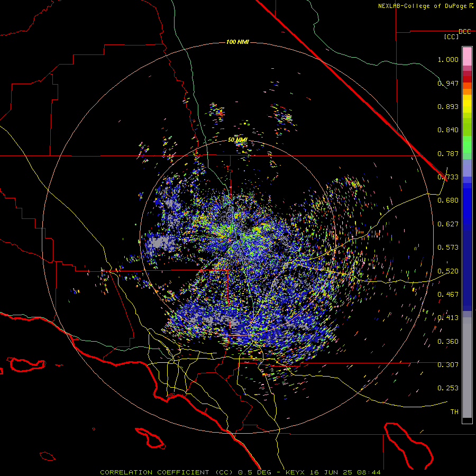The image size is (476, 476).
Task: Select the 0.627 legend value
Action: 448,224
